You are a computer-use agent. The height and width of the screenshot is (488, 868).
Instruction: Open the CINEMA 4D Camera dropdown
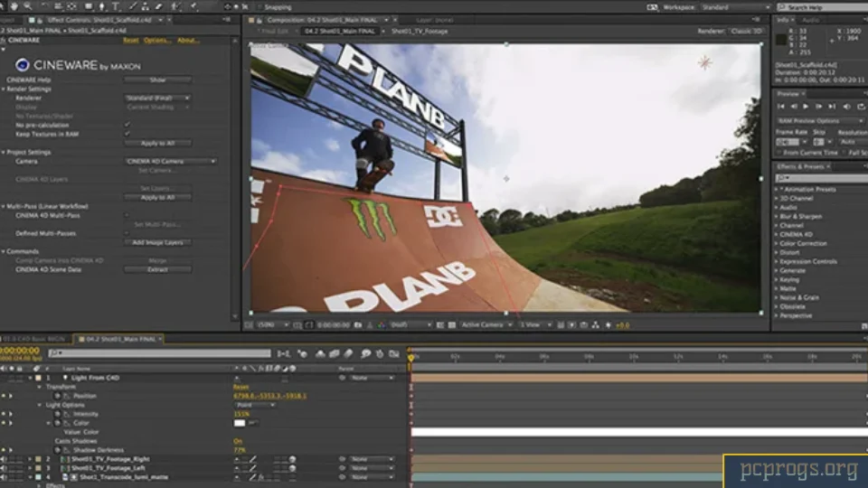pos(171,162)
